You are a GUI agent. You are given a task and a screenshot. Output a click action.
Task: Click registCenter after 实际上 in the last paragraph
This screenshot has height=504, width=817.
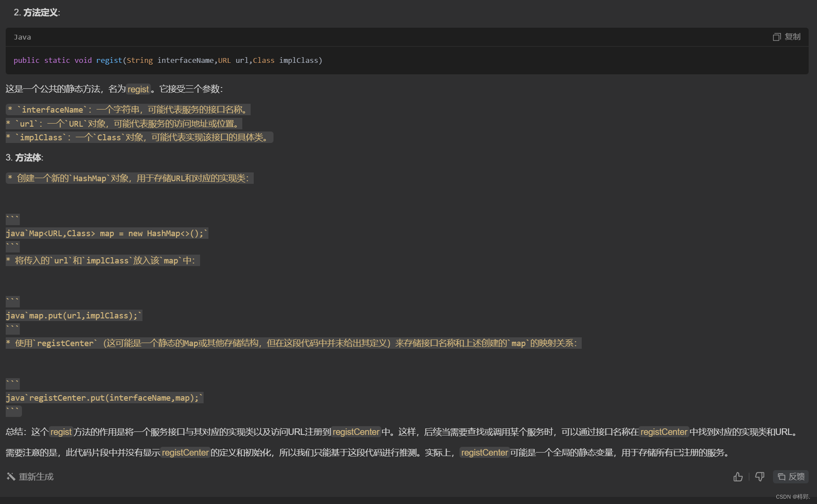[485, 453]
